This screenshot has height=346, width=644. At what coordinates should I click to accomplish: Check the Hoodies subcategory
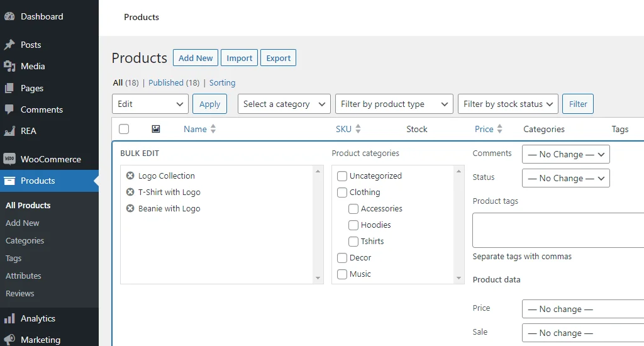tap(353, 225)
